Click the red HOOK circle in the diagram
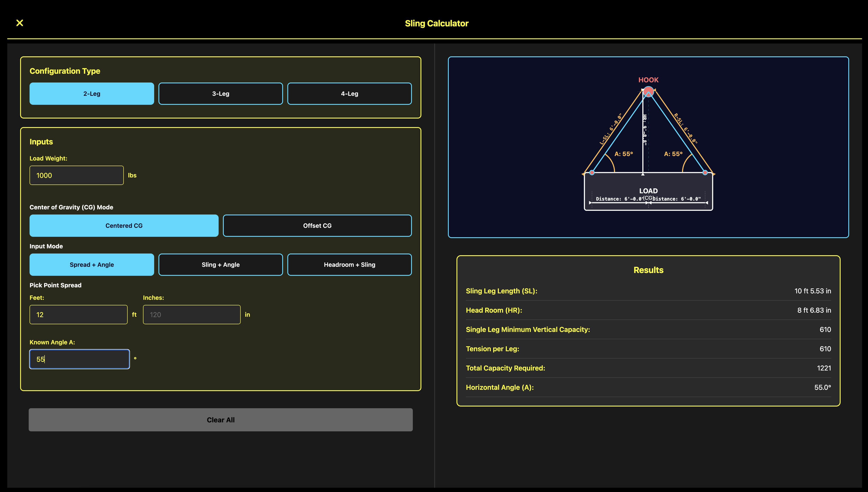 coord(648,91)
